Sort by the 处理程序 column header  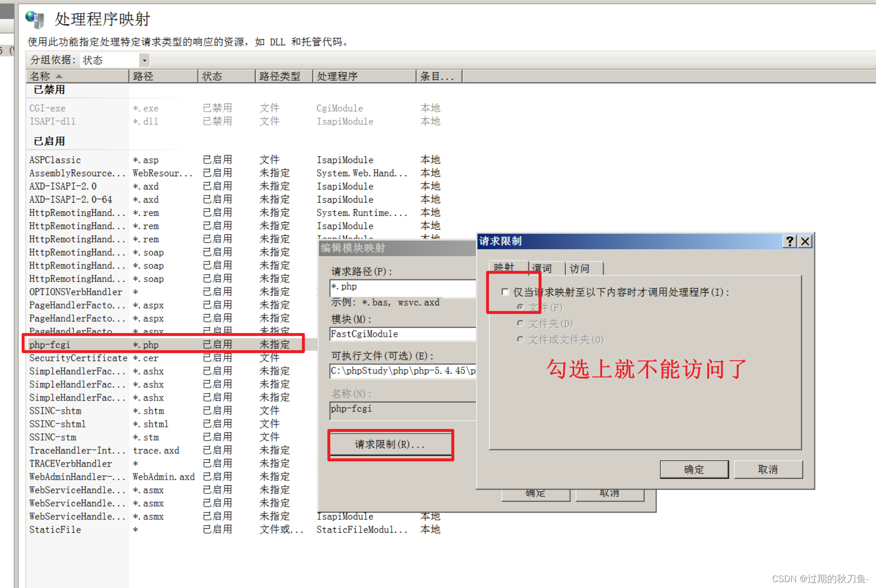365,76
